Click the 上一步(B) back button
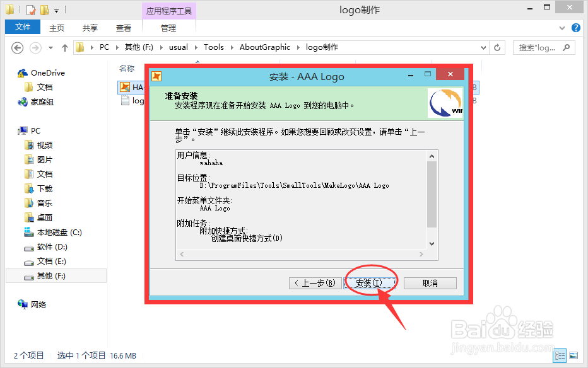This screenshot has height=368, width=588. point(315,283)
